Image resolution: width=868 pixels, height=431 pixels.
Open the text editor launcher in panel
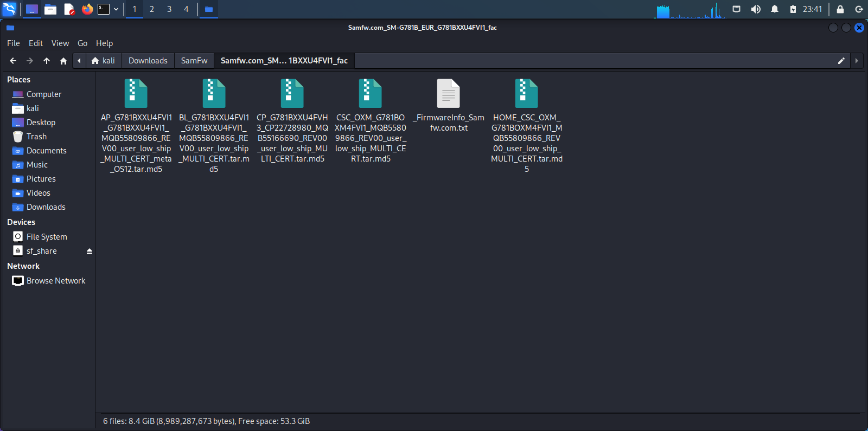(69, 9)
